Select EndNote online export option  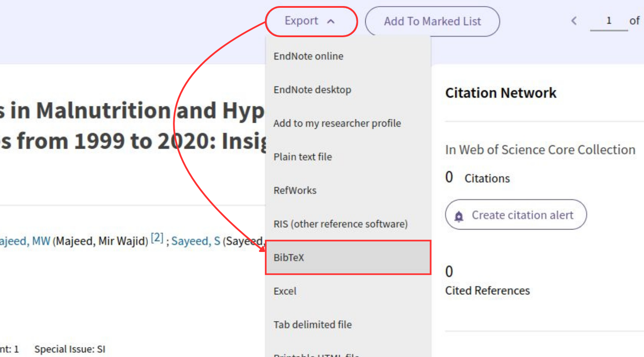point(308,56)
